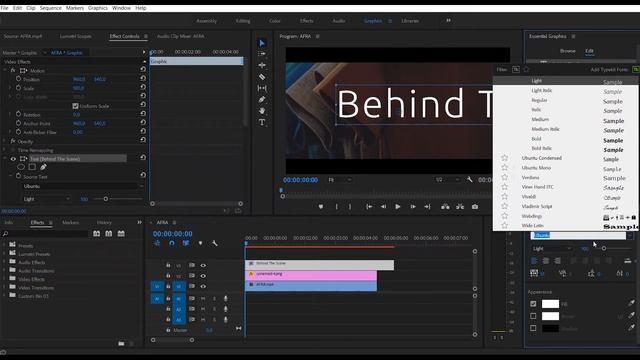This screenshot has height=360, width=640.
Task: Reset the Position parameter
Action: [x=143, y=78]
